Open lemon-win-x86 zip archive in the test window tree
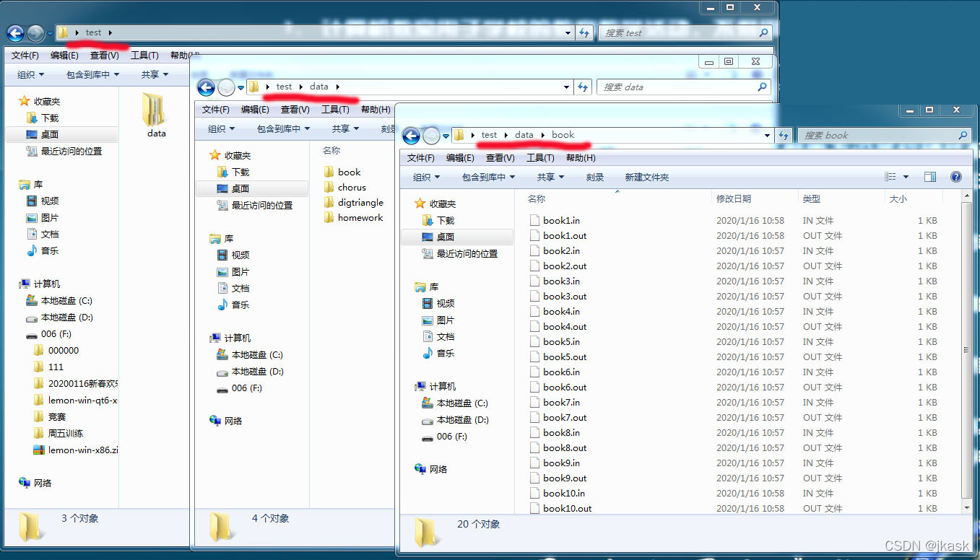980x560 pixels. click(x=75, y=450)
